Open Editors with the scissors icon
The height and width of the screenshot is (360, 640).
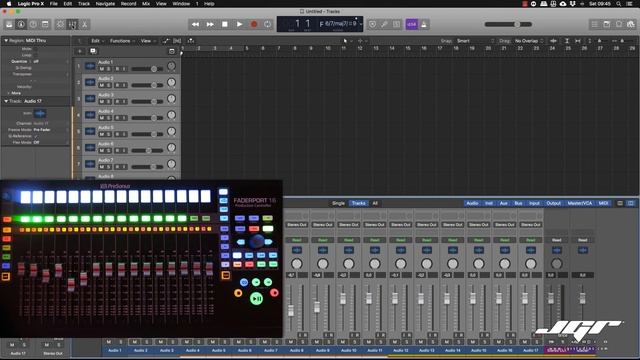(x=84, y=24)
